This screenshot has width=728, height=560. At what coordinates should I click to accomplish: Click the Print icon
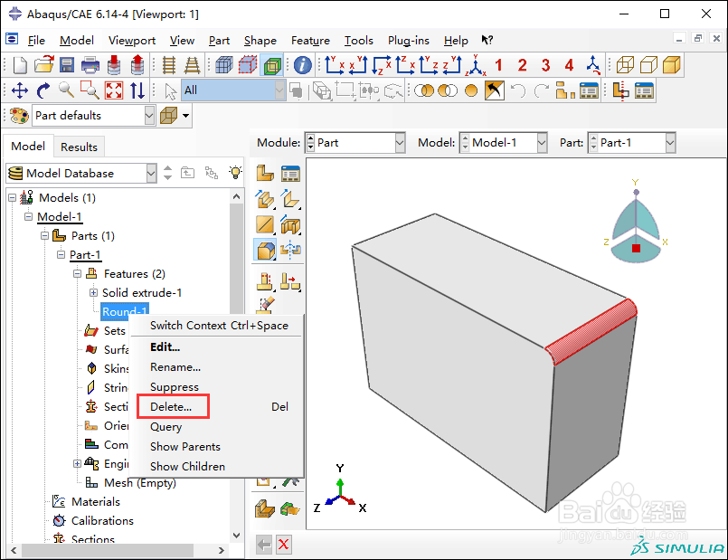(x=90, y=65)
